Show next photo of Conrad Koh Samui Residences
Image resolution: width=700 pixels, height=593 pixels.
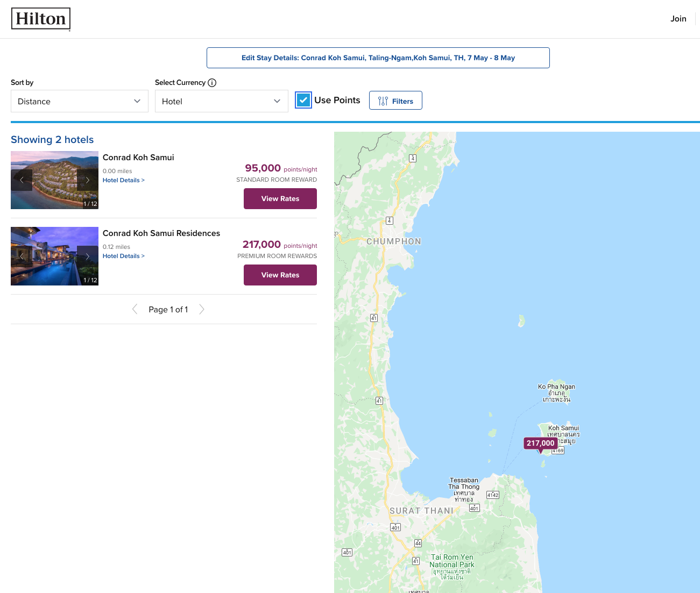pyautogui.click(x=88, y=256)
